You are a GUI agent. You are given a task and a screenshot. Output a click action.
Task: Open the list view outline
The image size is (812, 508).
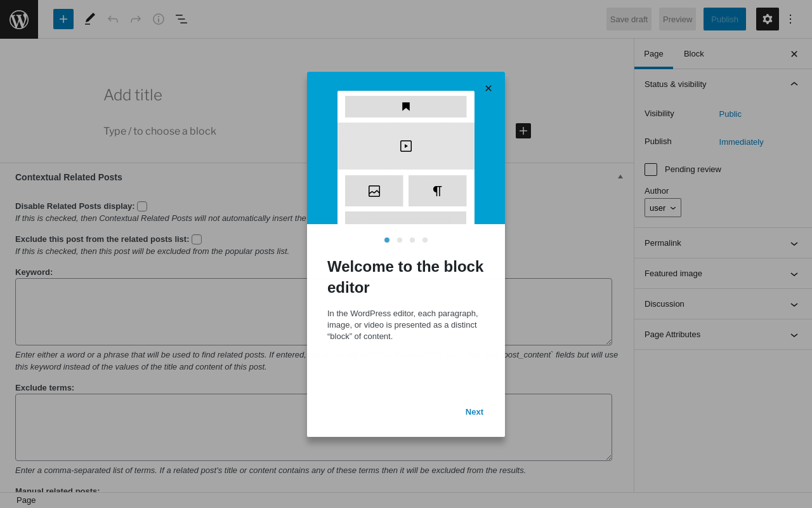pyautogui.click(x=181, y=19)
